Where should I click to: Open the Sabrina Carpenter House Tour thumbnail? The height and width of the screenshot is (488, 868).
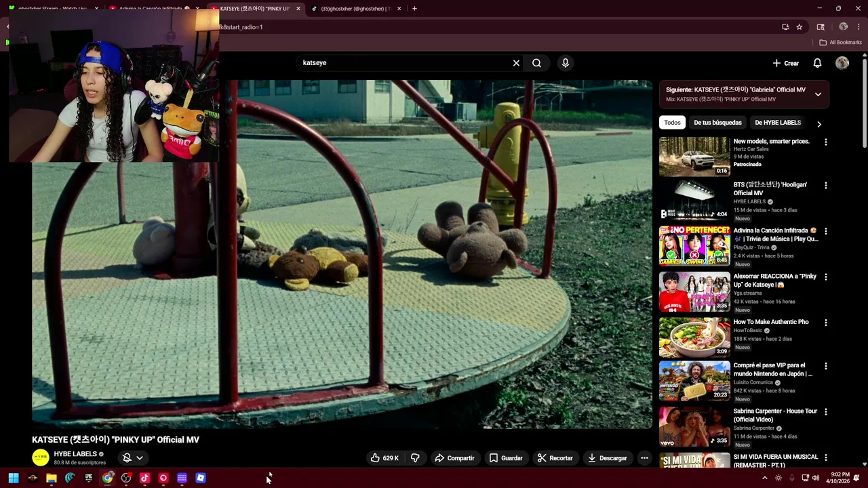[x=694, y=426]
